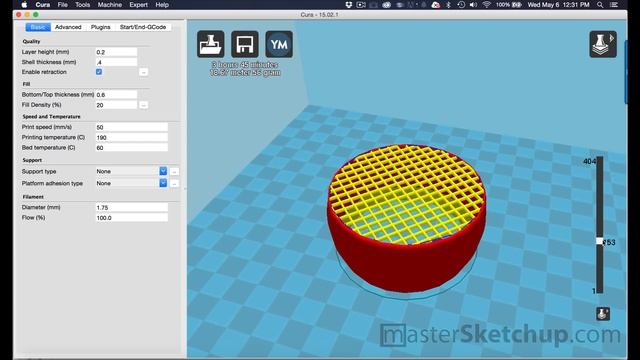Open Support type settings ellipsis button
Screen dimensions: 640x360
click(x=174, y=171)
